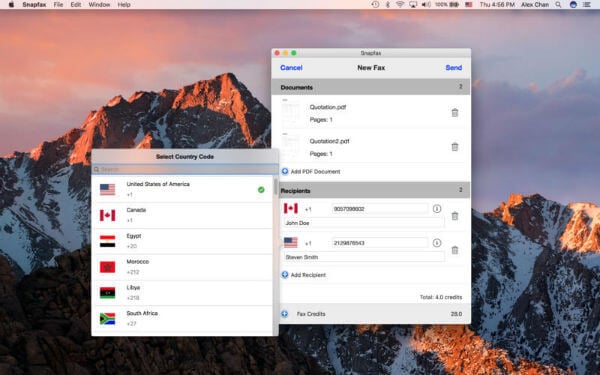Choose South Africa +27 from the list
This screenshot has height=375, width=600.
pos(183,318)
